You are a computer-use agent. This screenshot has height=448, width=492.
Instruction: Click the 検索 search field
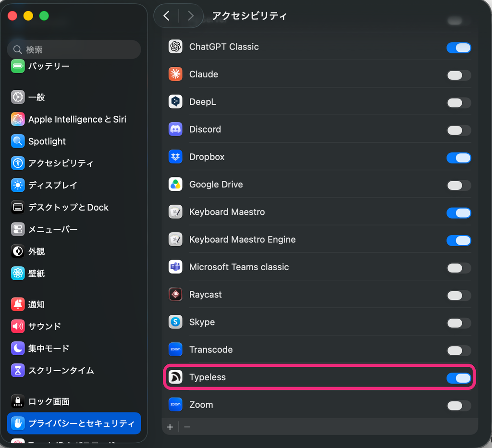click(x=74, y=50)
